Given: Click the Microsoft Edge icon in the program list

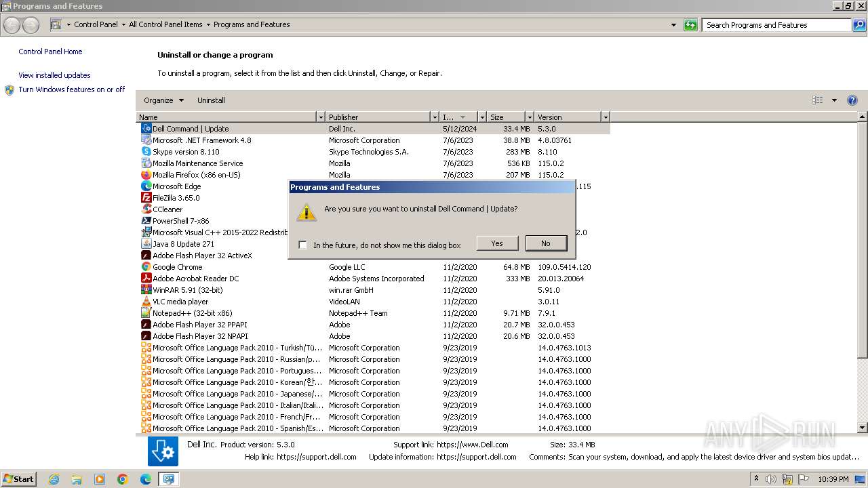Looking at the screenshot, I should coord(146,186).
